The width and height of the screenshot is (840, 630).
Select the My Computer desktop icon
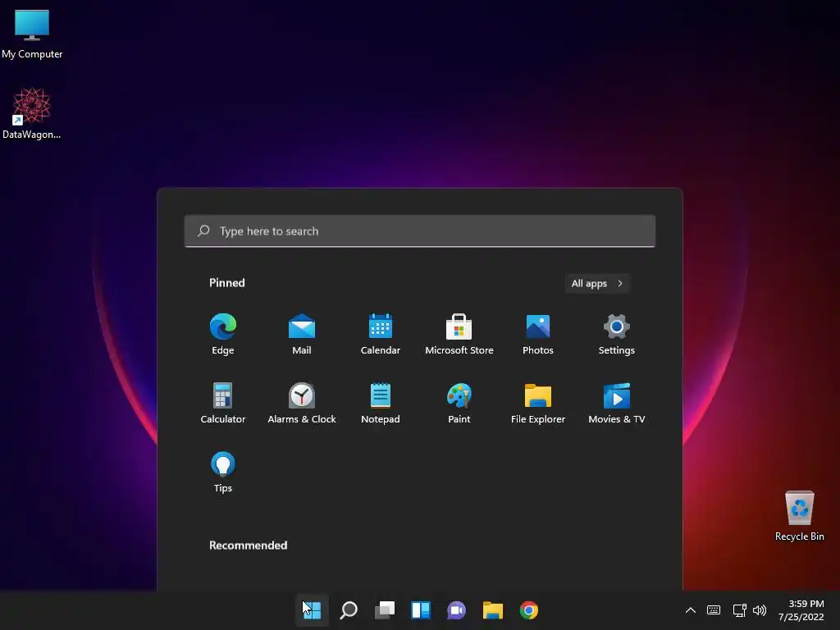point(32,34)
